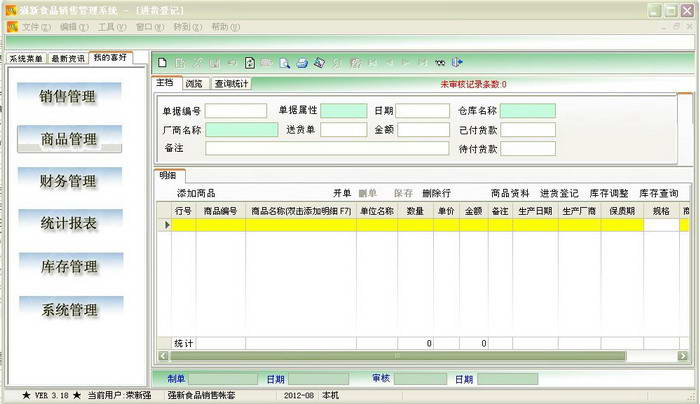Click the 单位名称 column header
The height and width of the screenshot is (404, 700).
(377, 211)
